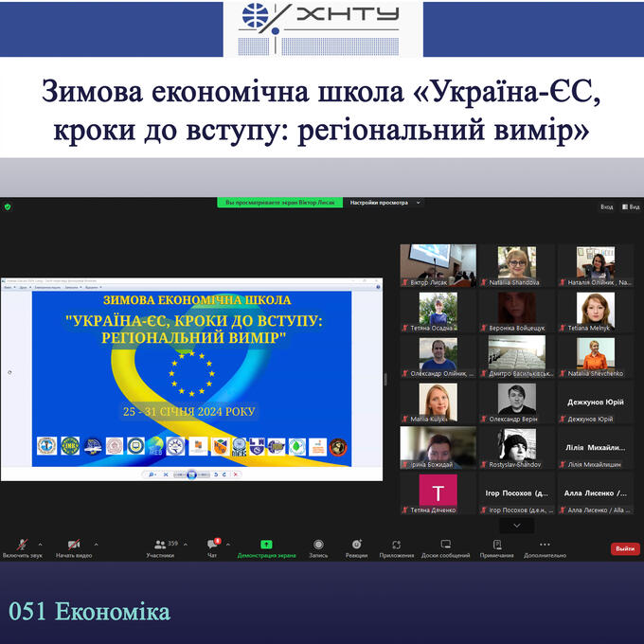Screen dimensions: 644x644
Task: Click the red Выйти leave button
Action: pyautogui.click(x=625, y=548)
